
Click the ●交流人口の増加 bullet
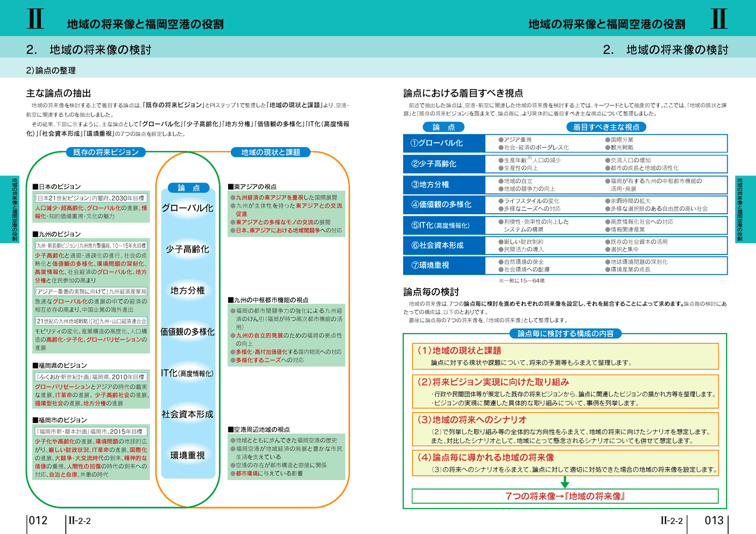coord(628,160)
